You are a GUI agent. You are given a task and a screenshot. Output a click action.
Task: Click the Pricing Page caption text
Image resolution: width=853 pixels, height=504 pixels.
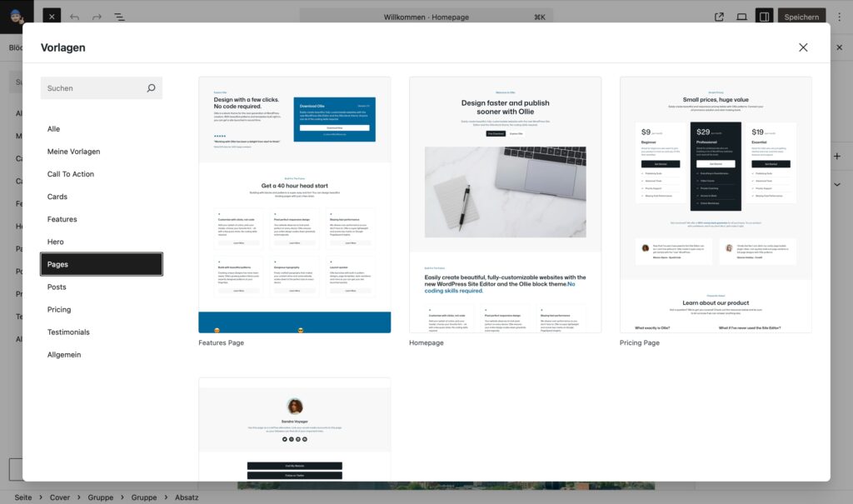(639, 343)
